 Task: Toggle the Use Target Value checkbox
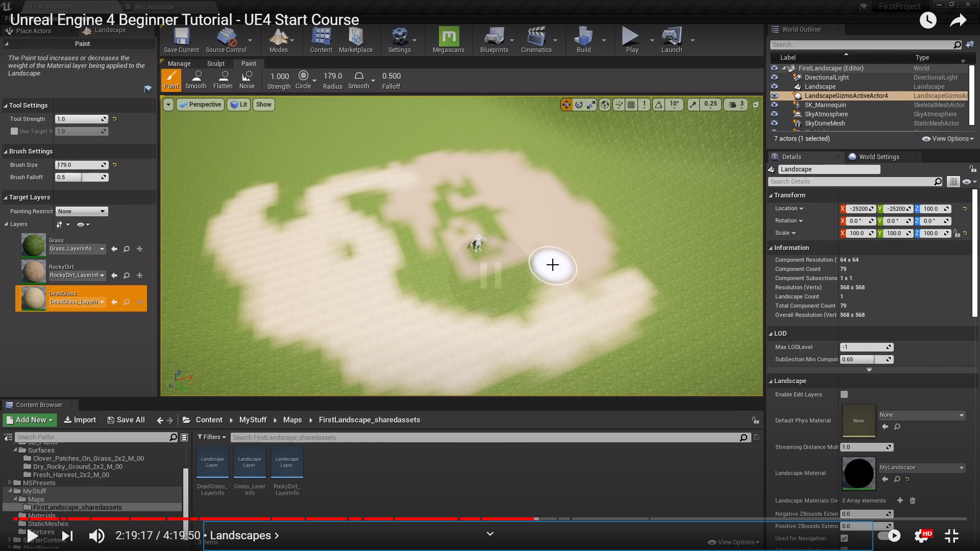pyautogui.click(x=14, y=131)
